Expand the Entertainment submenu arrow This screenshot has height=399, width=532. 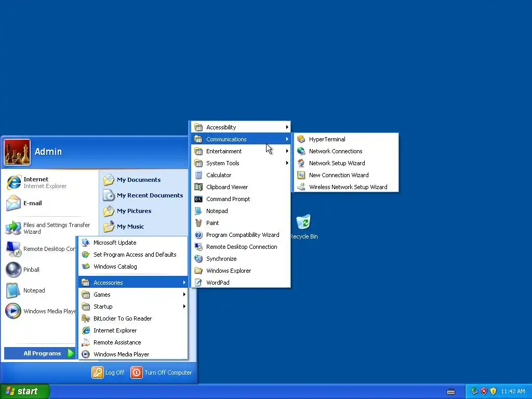tap(287, 151)
